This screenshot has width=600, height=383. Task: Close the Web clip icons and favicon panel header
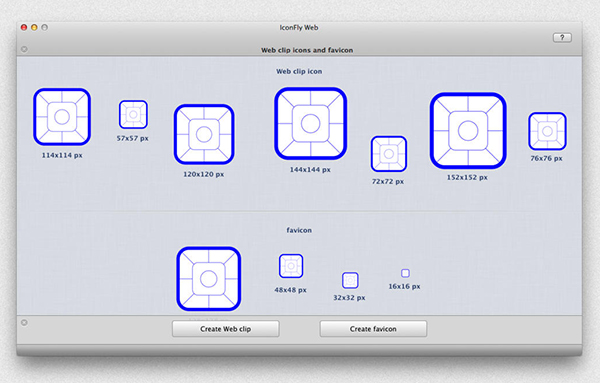[24, 49]
